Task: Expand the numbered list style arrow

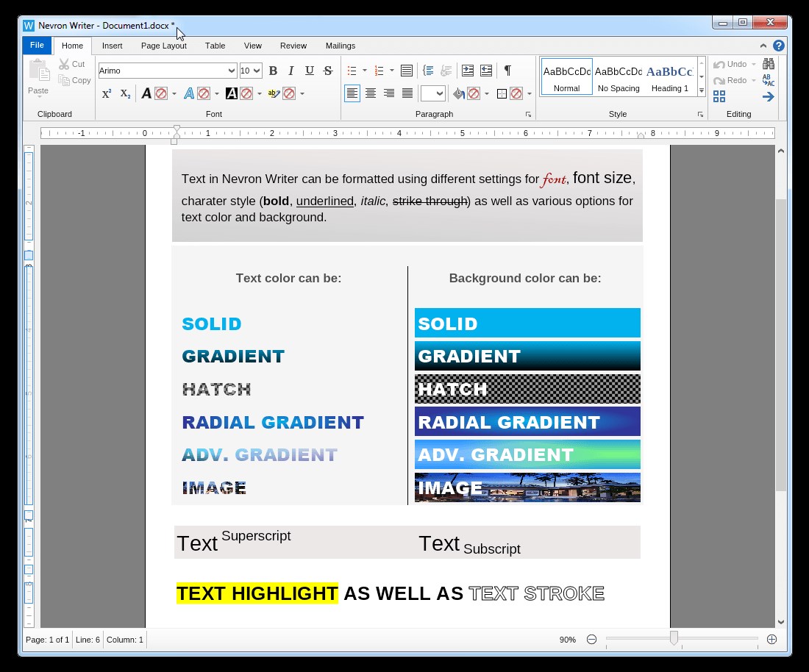Action: point(392,71)
